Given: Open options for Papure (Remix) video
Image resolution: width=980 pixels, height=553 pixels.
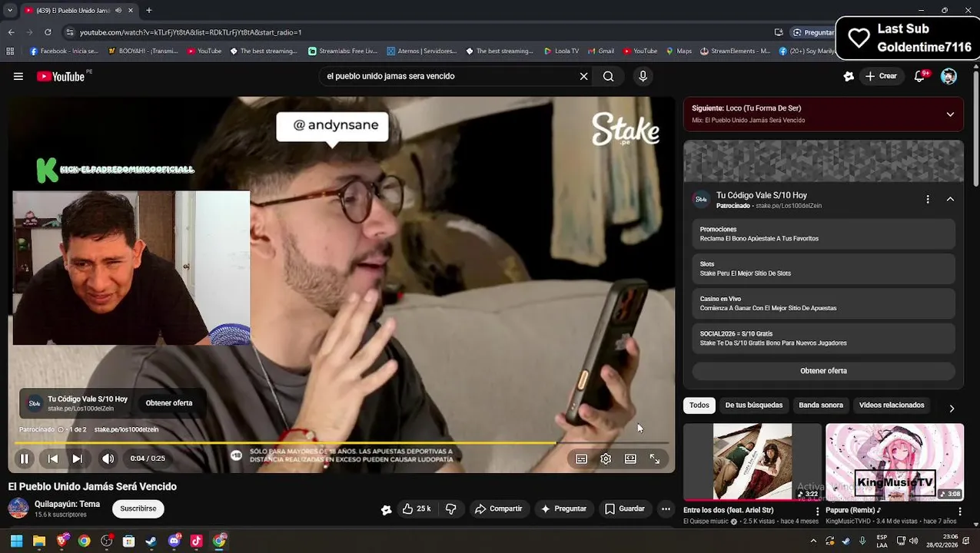Looking at the screenshot, I should point(959,511).
